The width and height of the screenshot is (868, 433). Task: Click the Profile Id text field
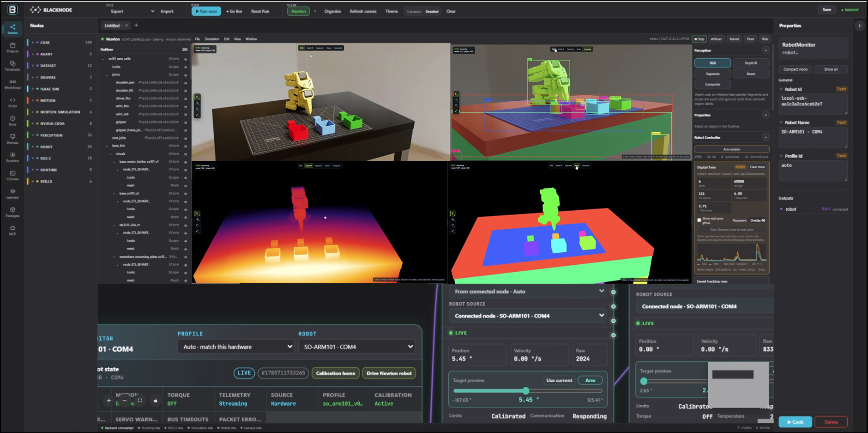813,171
